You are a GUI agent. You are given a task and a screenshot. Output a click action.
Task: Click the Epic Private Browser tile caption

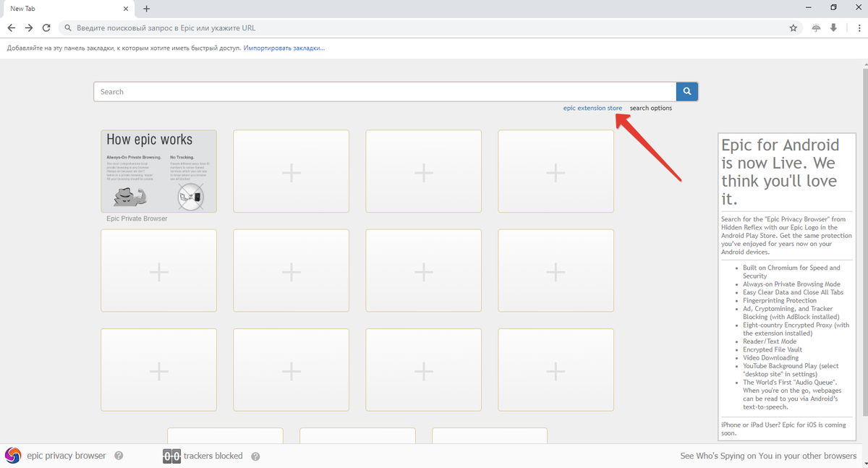pos(137,218)
